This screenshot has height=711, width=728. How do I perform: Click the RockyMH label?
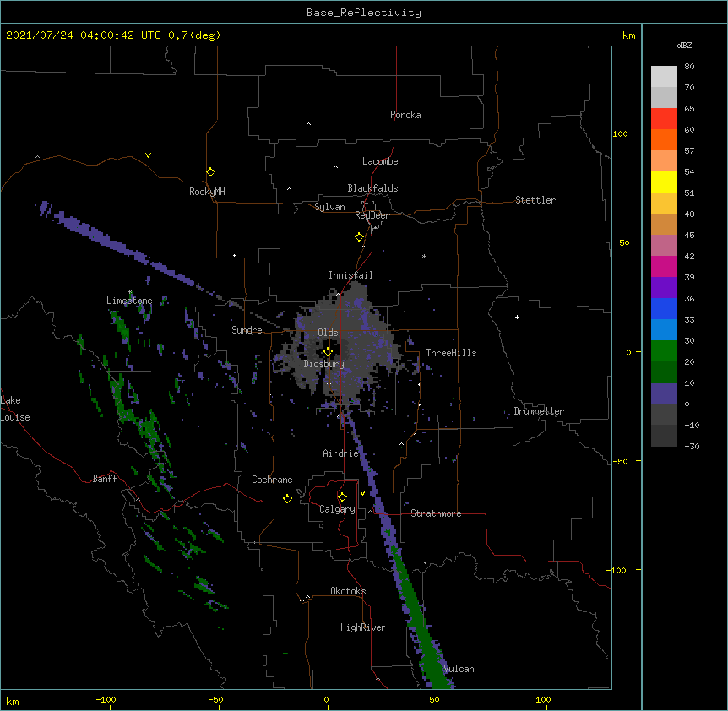(x=207, y=192)
